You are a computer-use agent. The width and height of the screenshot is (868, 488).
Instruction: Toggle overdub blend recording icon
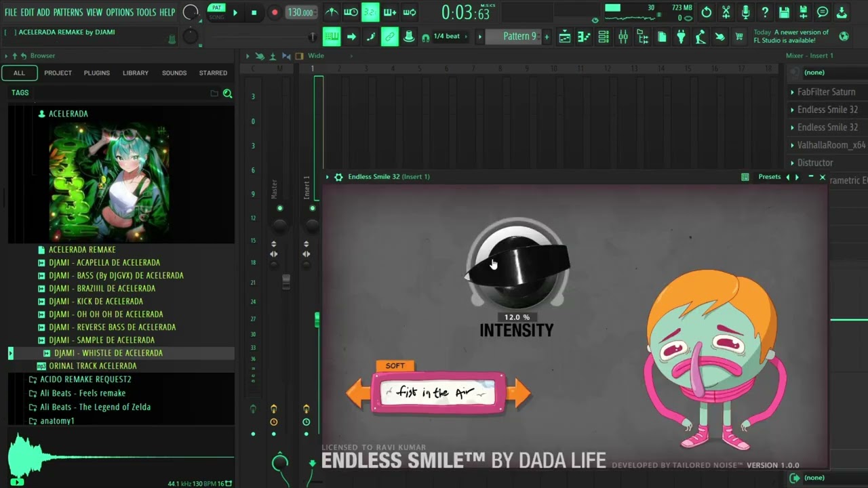[390, 12]
